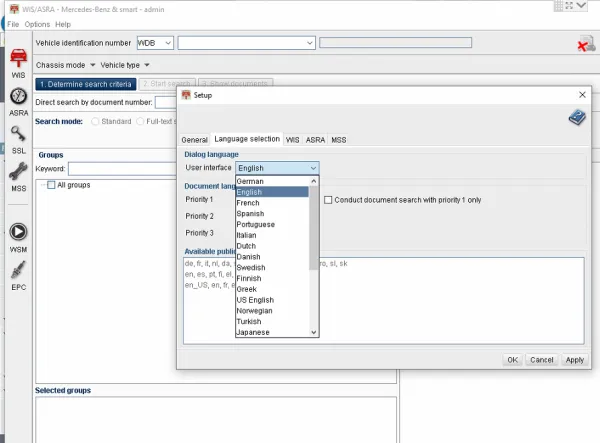This screenshot has width=600, height=443.
Task: Switch to the General tab
Action: 194,140
